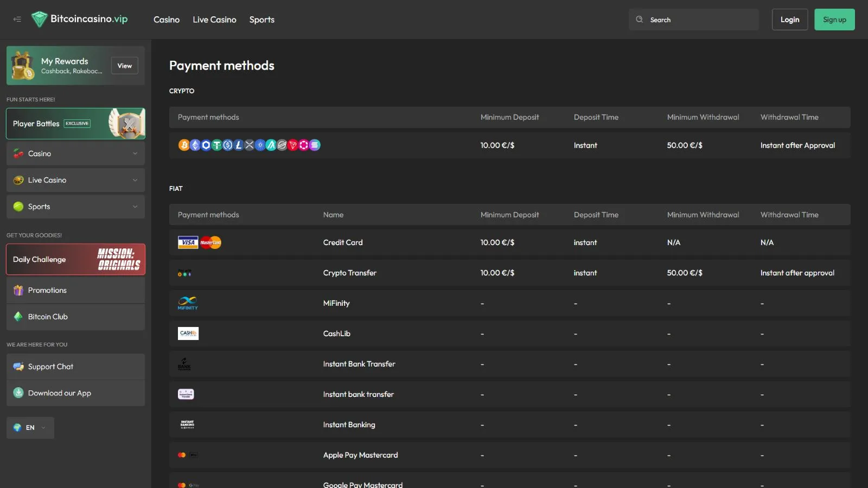Open Live Casino in top navigation
Screen dimensions: 868x488
click(x=214, y=20)
